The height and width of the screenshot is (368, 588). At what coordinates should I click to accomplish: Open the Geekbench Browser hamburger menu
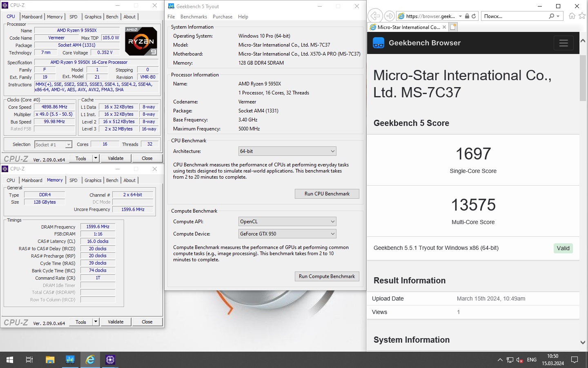(x=563, y=43)
